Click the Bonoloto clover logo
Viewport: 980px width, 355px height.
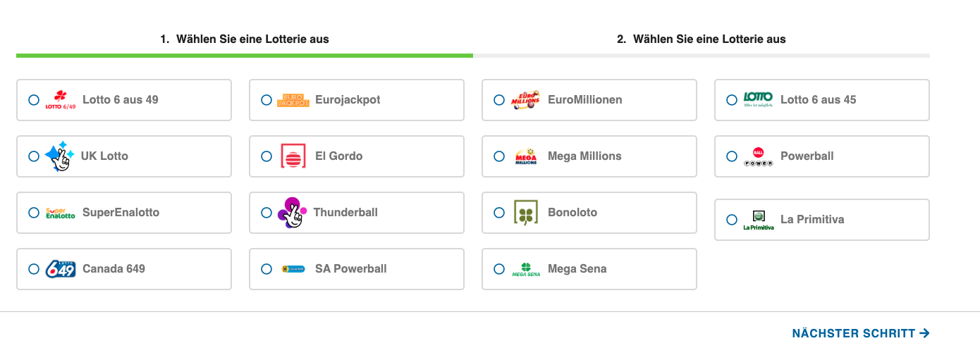click(x=525, y=213)
